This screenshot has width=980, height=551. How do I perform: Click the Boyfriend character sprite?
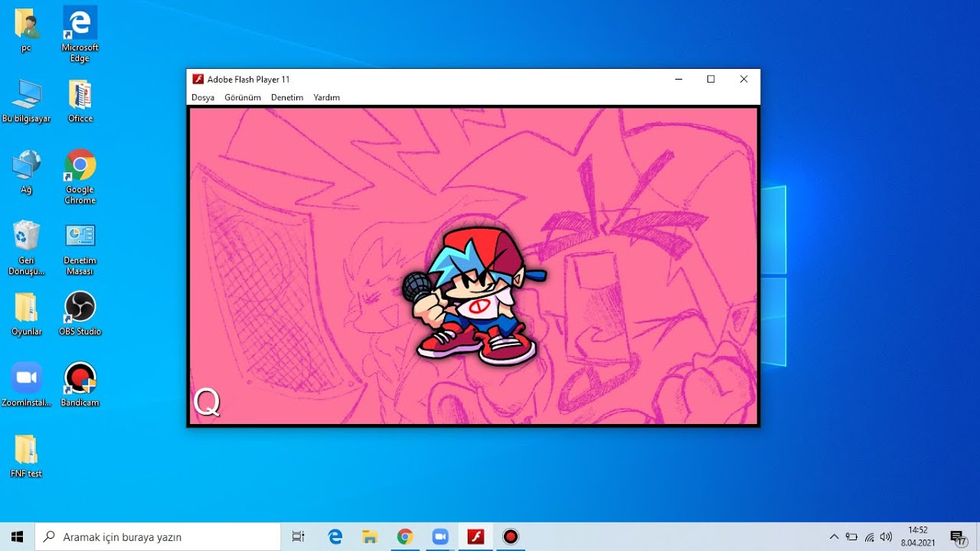(473, 296)
